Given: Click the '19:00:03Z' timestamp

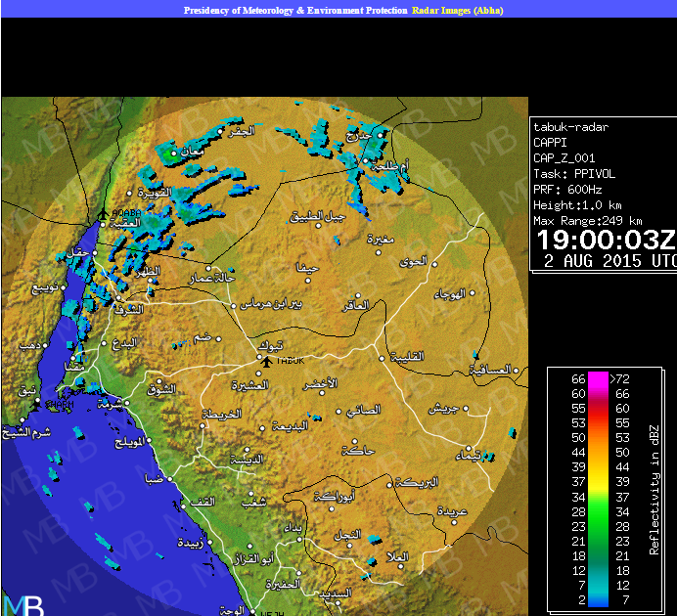Looking at the screenshot, I should (606, 240).
